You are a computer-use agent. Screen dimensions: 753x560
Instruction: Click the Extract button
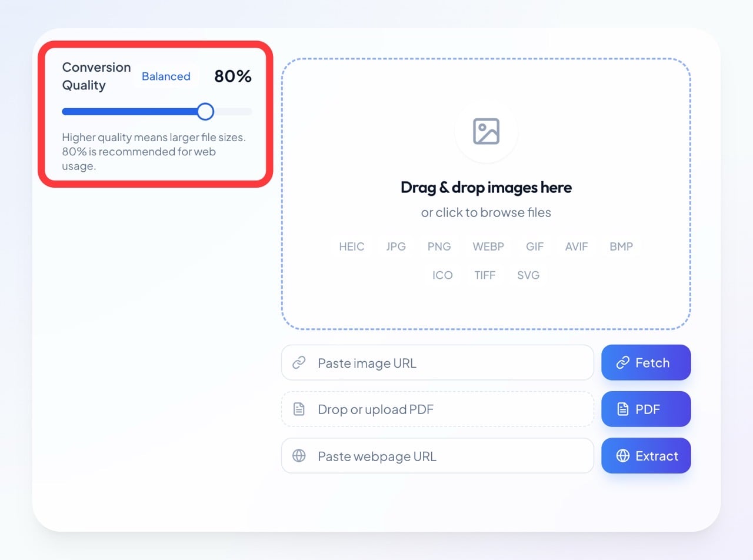pyautogui.click(x=646, y=455)
